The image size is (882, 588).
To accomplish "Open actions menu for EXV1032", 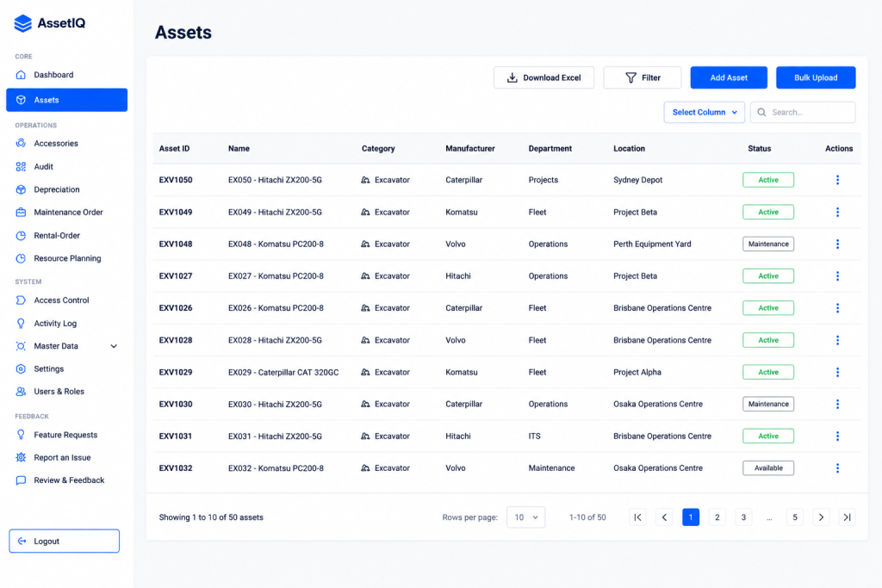I will [837, 468].
